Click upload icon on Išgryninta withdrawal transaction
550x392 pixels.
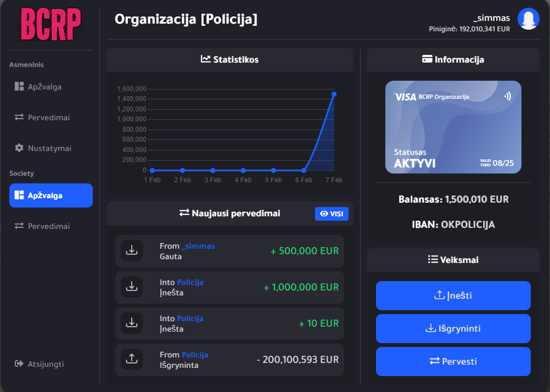[132, 360]
